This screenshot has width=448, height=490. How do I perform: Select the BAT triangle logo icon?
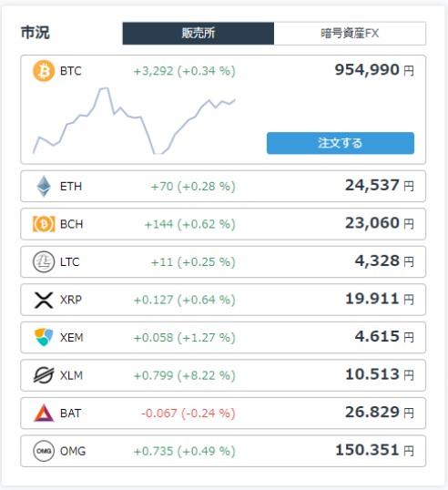[44, 413]
